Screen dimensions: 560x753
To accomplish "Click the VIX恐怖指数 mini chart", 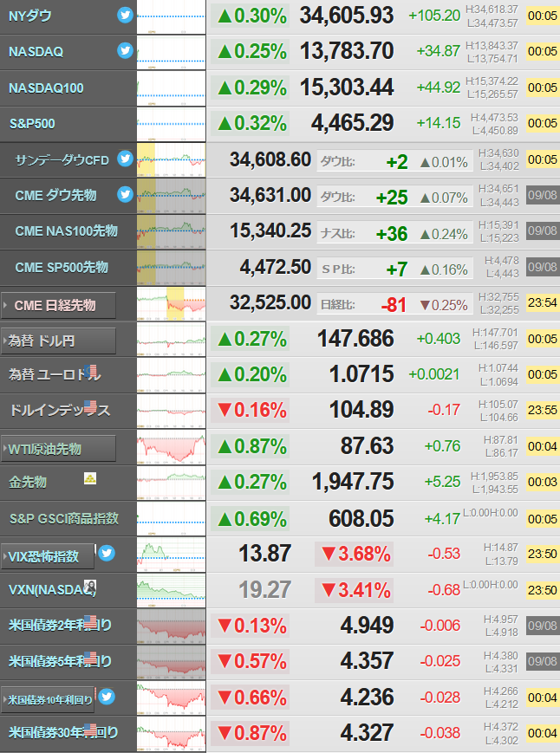I will 171,555.
